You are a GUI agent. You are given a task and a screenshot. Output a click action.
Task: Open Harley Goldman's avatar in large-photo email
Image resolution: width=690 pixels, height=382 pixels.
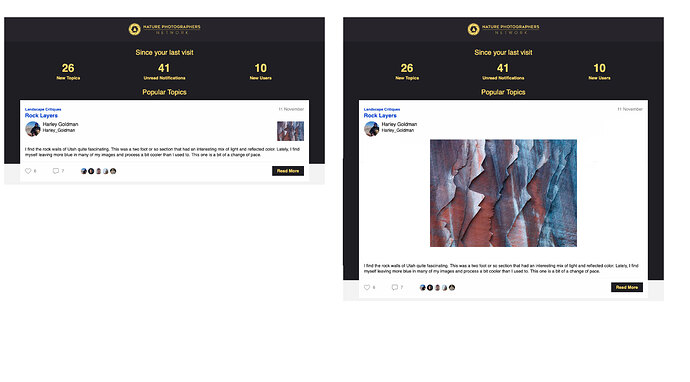(371, 129)
